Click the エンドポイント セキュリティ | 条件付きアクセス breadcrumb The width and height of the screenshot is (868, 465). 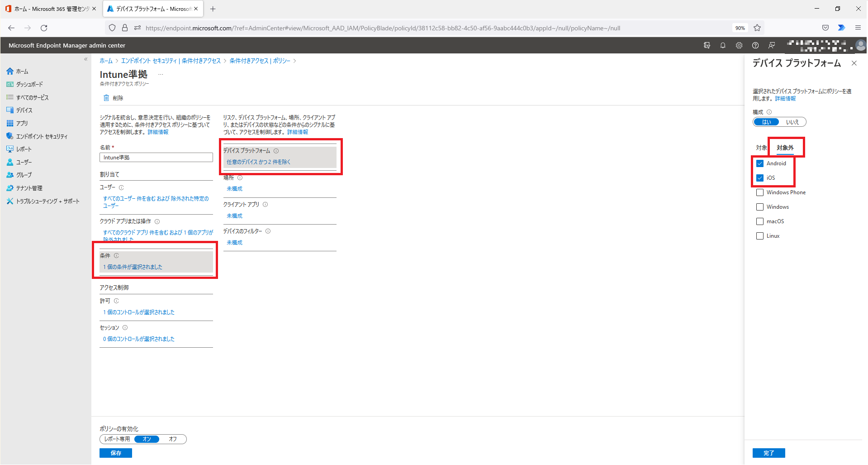tap(171, 61)
